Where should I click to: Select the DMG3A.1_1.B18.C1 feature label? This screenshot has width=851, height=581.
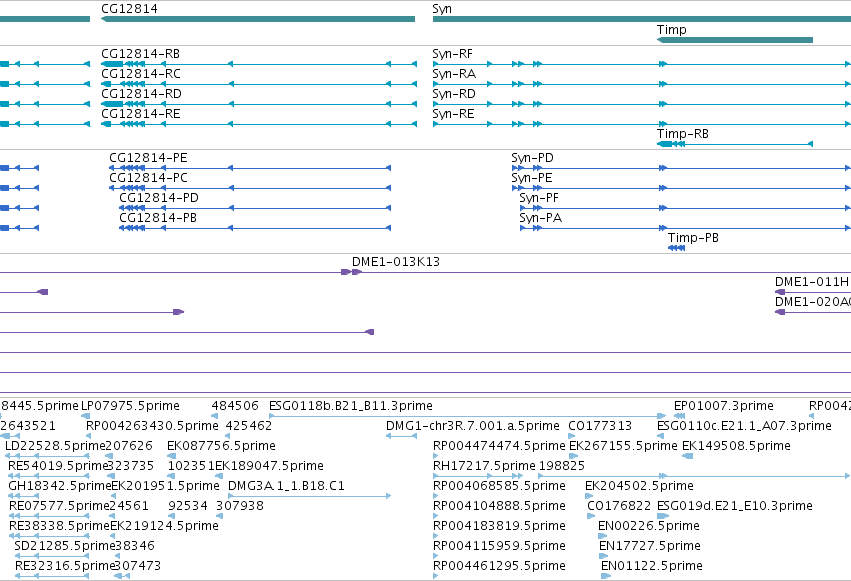(287, 486)
